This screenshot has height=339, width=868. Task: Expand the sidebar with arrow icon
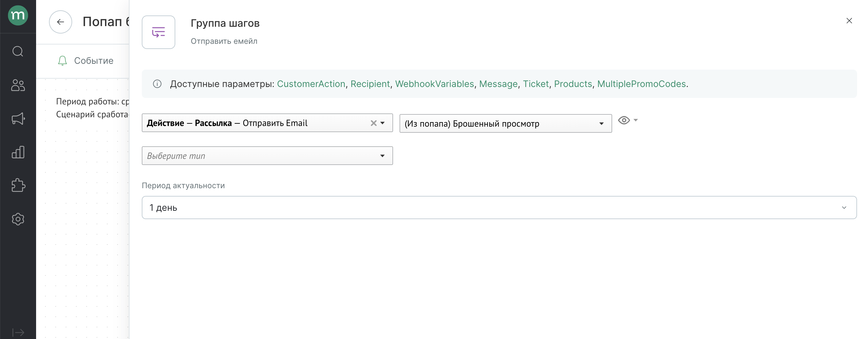coord(18,333)
